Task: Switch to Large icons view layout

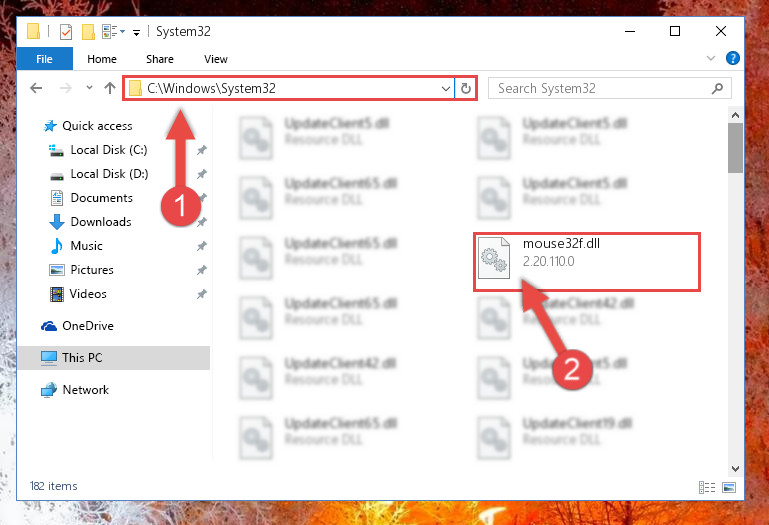Action: (x=729, y=487)
